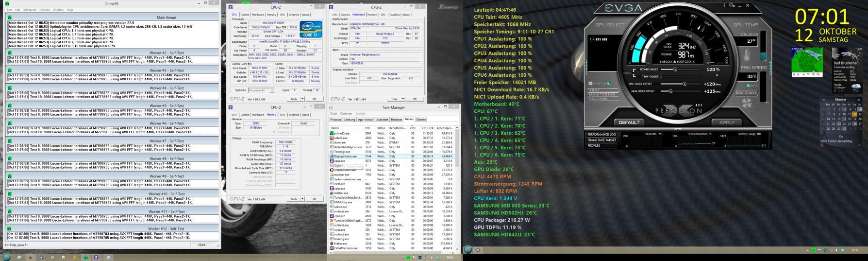This screenshot has width=868, height=261.
Task: Open Datei menu in Task-Manager
Action: [x=334, y=113]
